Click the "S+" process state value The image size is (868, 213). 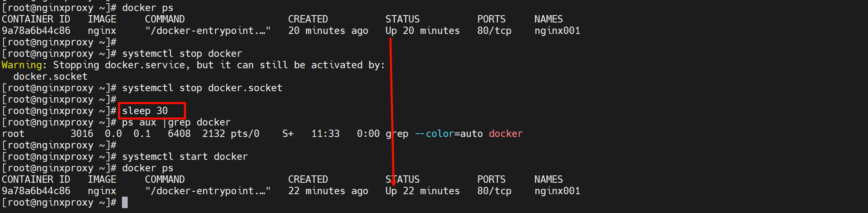(x=288, y=134)
